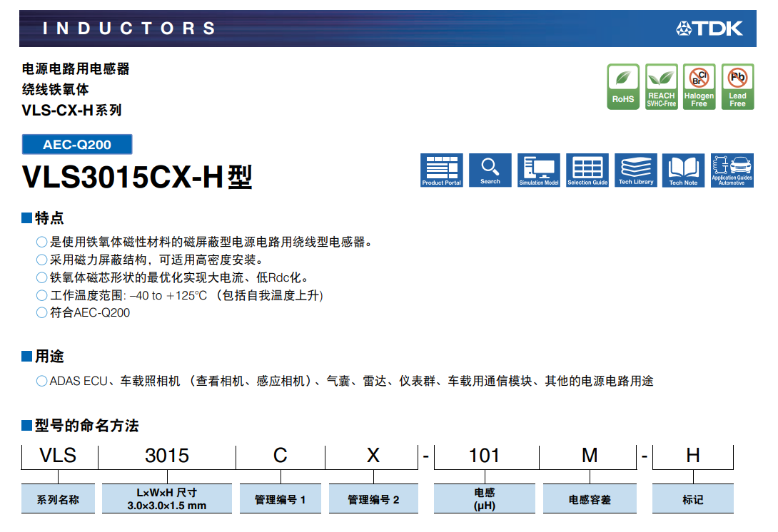Viewport: 778px width, 532px height.
Task: Open the Product Portal icon
Action: click(442, 170)
